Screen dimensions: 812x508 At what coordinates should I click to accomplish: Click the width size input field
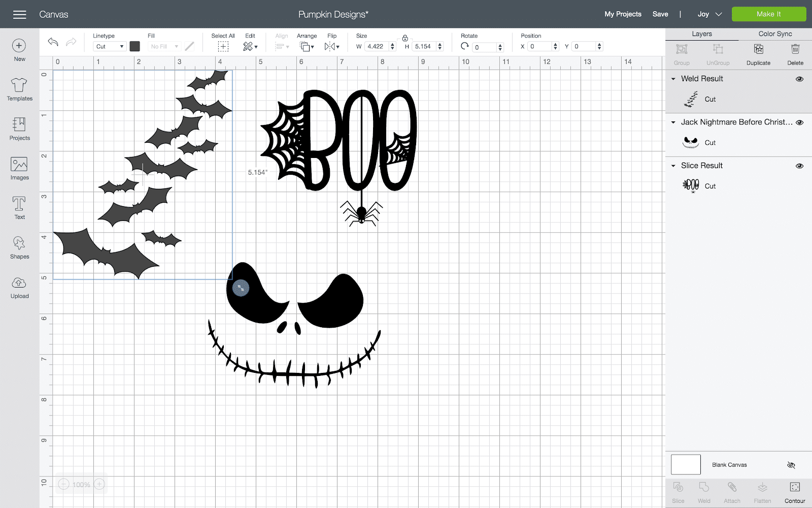coord(377,46)
